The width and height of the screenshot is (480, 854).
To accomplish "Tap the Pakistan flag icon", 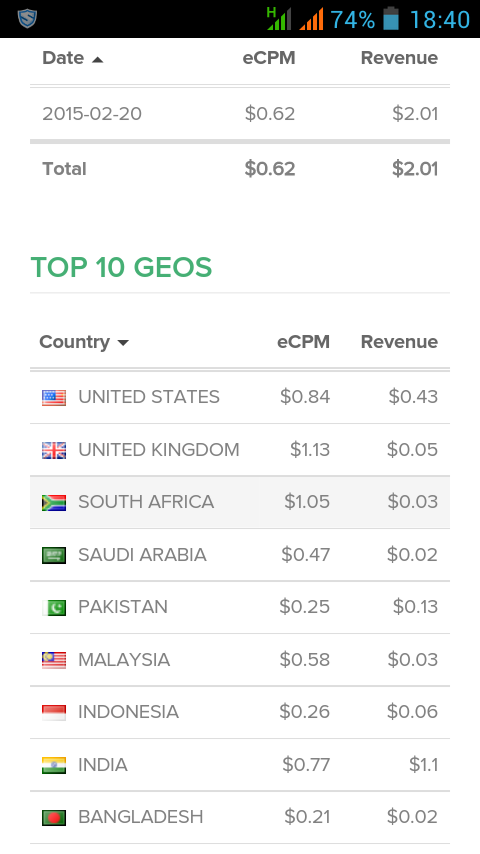I will tap(54, 608).
